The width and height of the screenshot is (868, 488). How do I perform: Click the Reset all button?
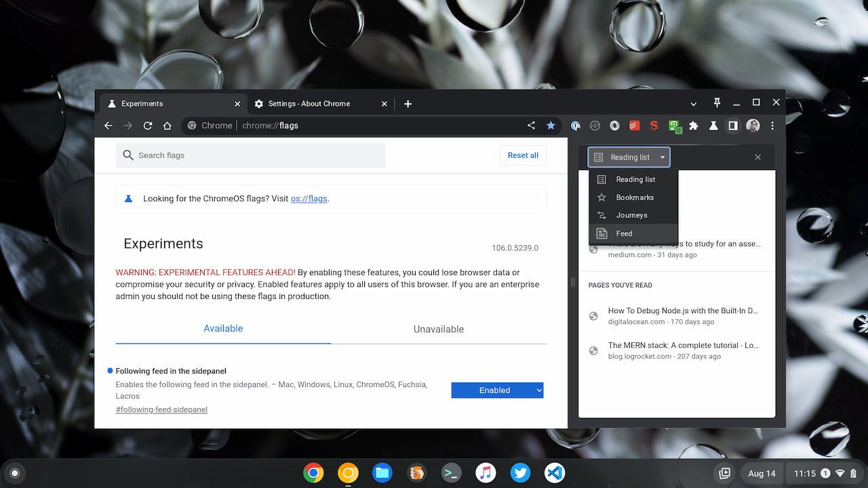click(x=523, y=155)
